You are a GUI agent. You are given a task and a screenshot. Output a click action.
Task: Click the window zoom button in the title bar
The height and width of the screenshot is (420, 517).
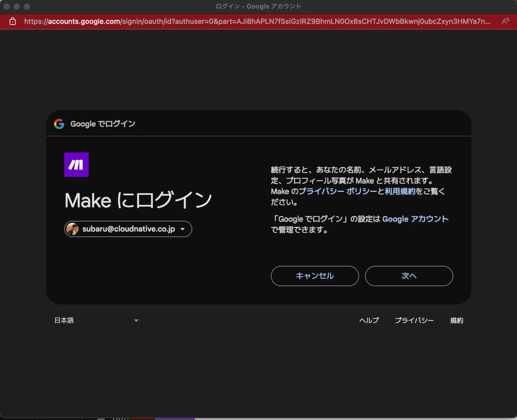click(x=27, y=6)
